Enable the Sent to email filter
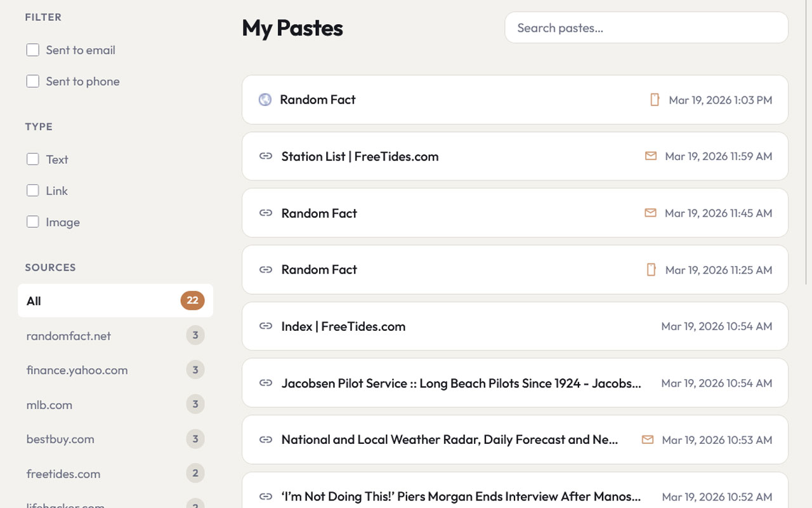Image resolution: width=812 pixels, height=508 pixels. [33, 50]
